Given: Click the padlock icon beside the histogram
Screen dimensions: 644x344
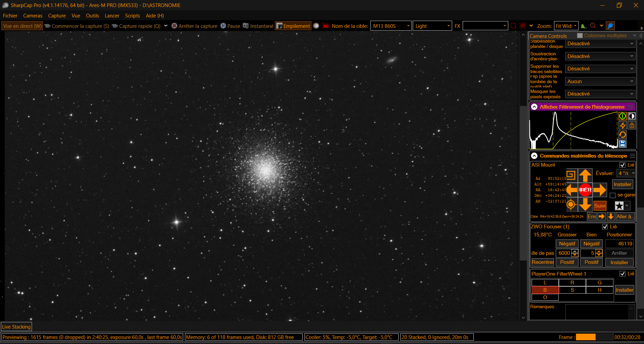Looking at the screenshot, I should [632, 125].
